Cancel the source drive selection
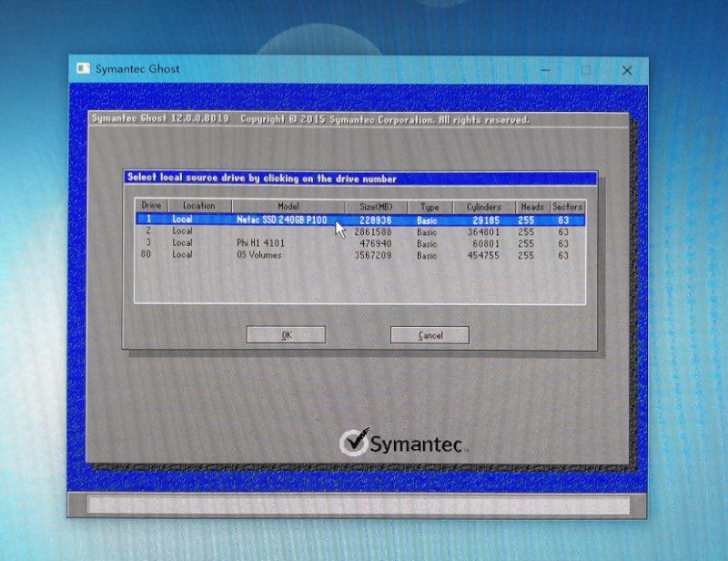Screen dimensions: 728x561 430,335
